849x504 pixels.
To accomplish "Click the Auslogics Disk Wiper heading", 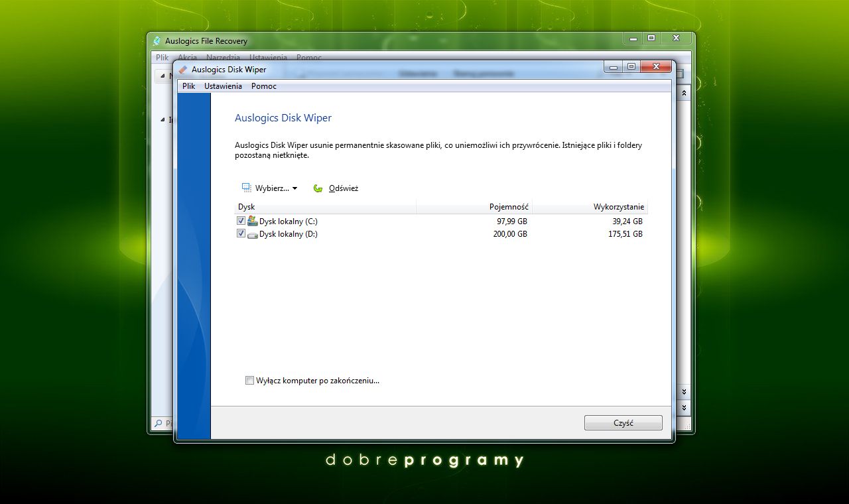I will coord(283,118).
